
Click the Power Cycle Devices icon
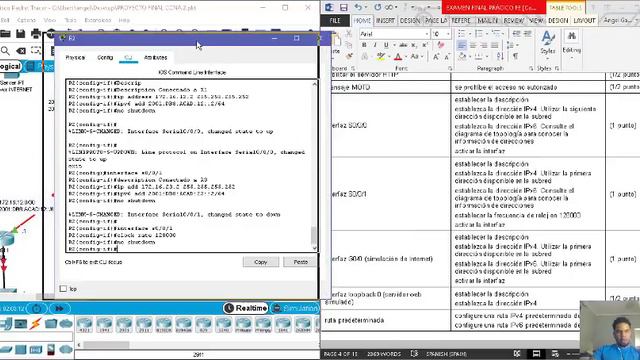coord(36,309)
